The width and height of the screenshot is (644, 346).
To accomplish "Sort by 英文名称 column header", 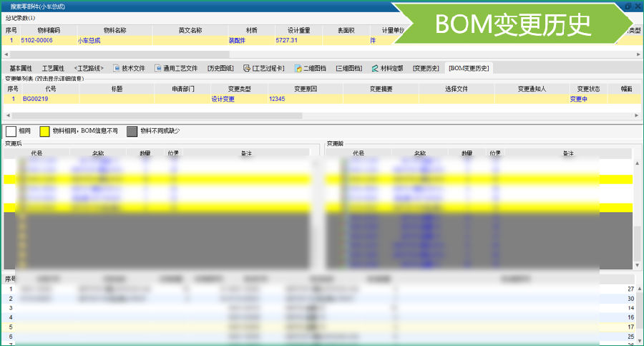I will pyautogui.click(x=190, y=30).
